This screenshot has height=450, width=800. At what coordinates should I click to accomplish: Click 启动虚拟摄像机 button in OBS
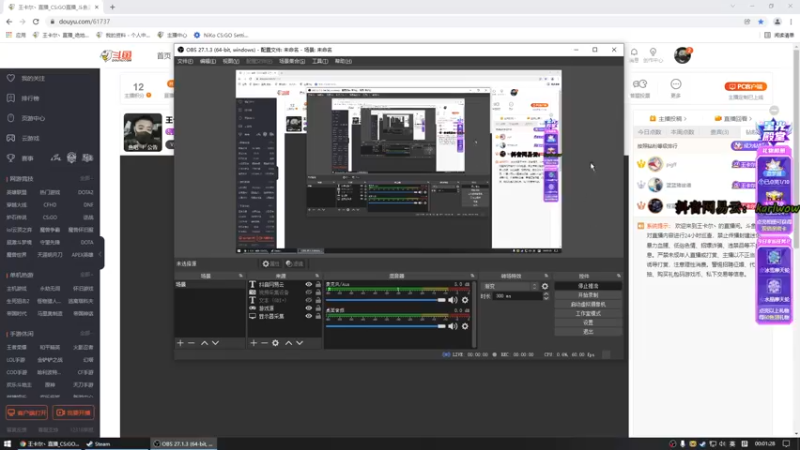tap(588, 305)
